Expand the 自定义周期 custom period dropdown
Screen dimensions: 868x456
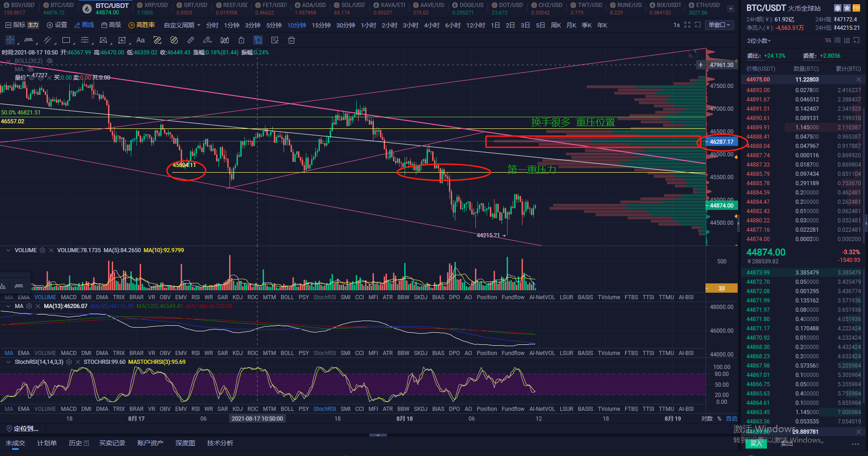[182, 25]
